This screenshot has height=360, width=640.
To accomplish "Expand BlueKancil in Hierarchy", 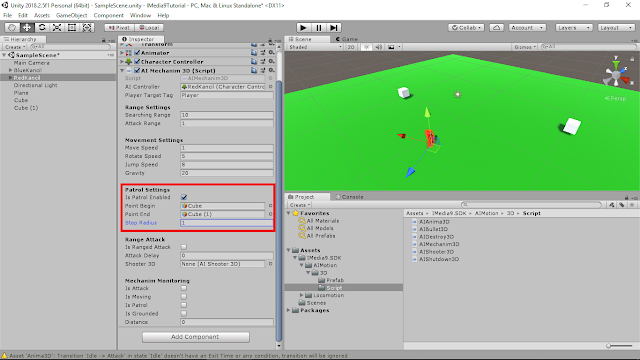I will pos(10,70).
